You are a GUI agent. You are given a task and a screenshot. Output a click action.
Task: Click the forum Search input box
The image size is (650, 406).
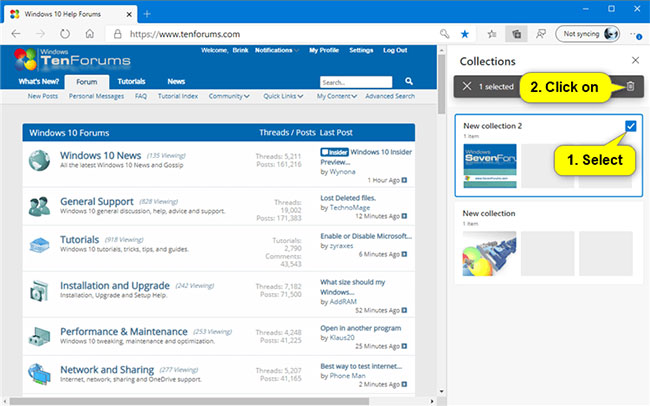[x=356, y=82]
